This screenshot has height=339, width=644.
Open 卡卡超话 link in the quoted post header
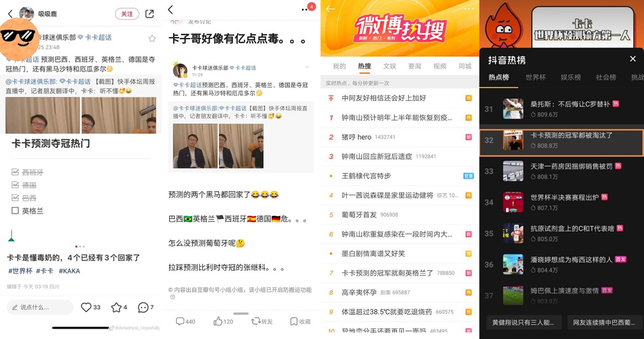[243, 68]
